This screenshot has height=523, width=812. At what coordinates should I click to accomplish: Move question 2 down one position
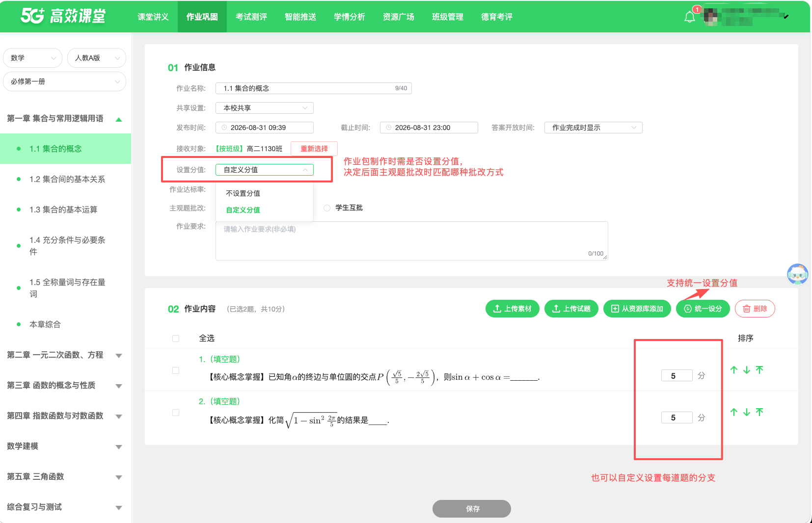click(747, 412)
